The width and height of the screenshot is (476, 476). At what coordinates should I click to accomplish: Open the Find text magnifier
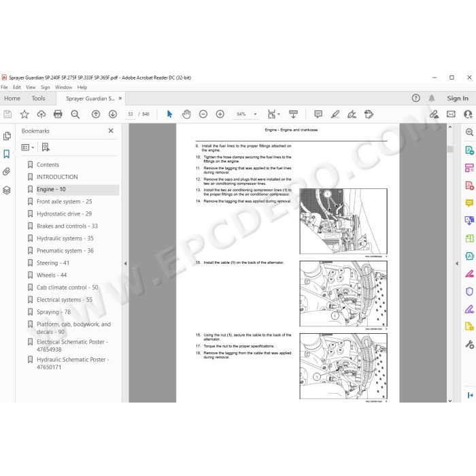point(75,114)
